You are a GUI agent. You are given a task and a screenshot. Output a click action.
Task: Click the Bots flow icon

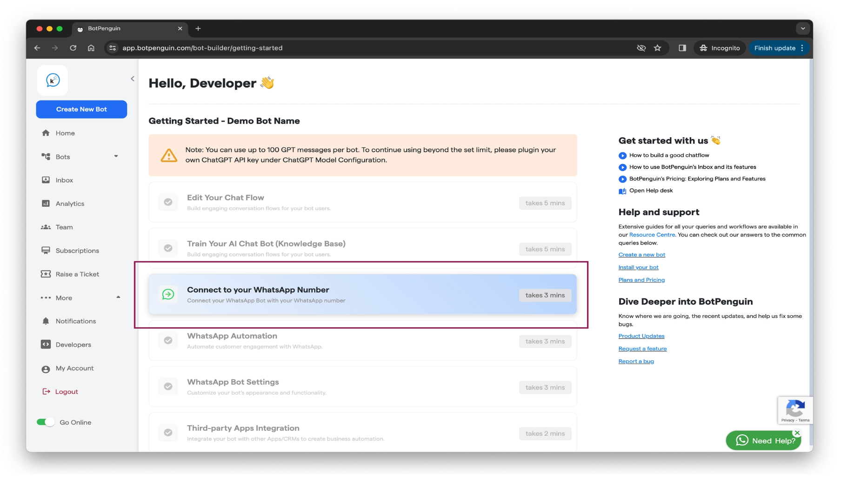46,156
